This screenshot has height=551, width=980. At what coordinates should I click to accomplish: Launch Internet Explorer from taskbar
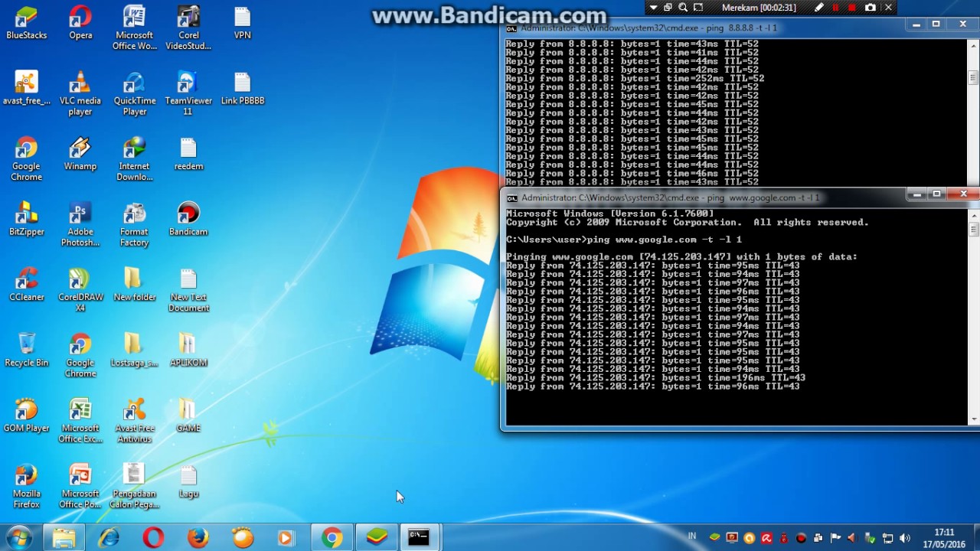point(109,538)
